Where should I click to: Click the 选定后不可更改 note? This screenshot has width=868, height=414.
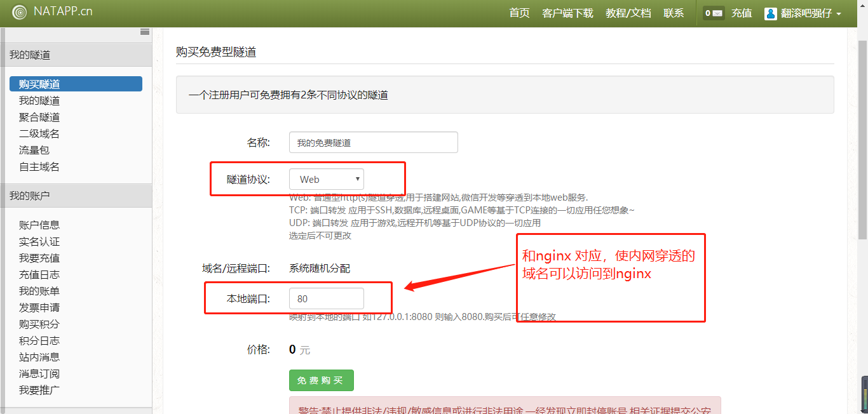pyautogui.click(x=320, y=236)
